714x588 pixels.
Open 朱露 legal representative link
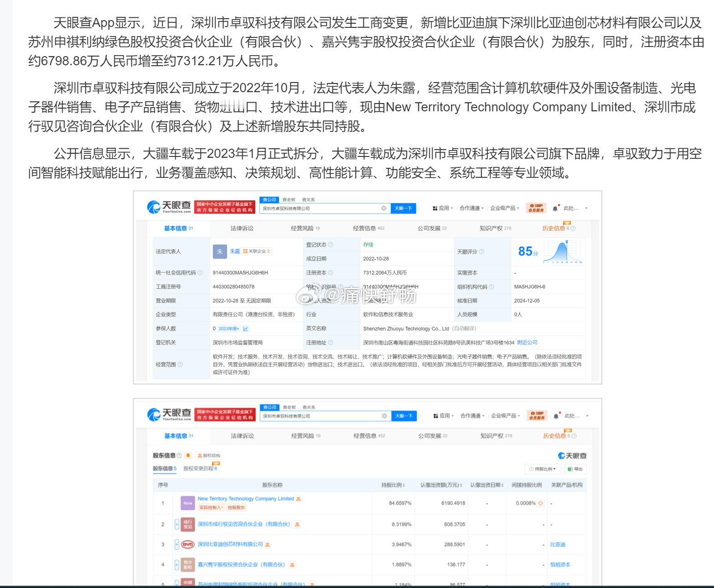click(235, 251)
